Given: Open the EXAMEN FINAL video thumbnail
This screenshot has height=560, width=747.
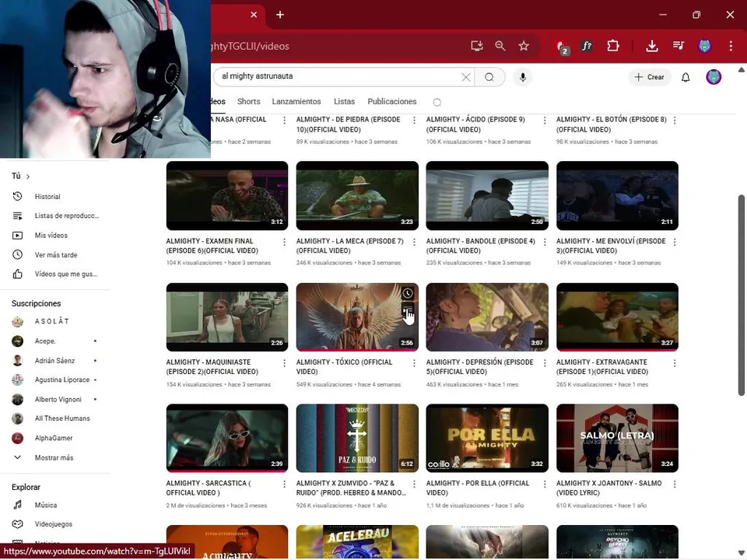Looking at the screenshot, I should [227, 195].
